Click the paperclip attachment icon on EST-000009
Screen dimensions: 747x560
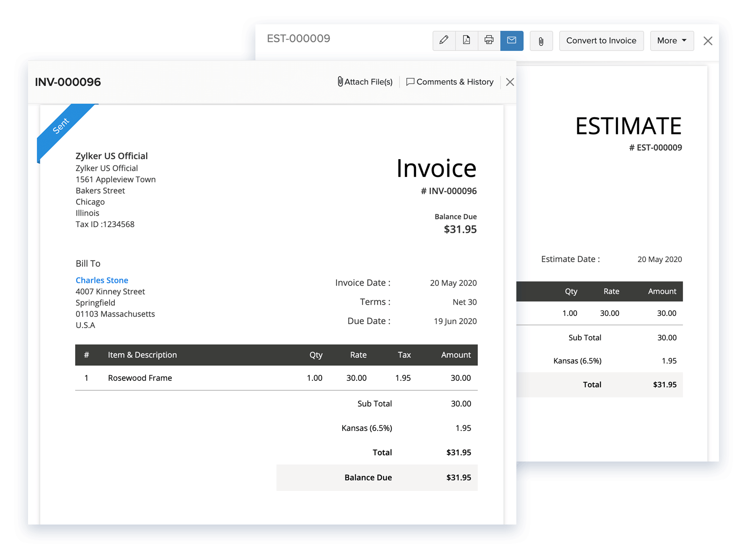541,41
